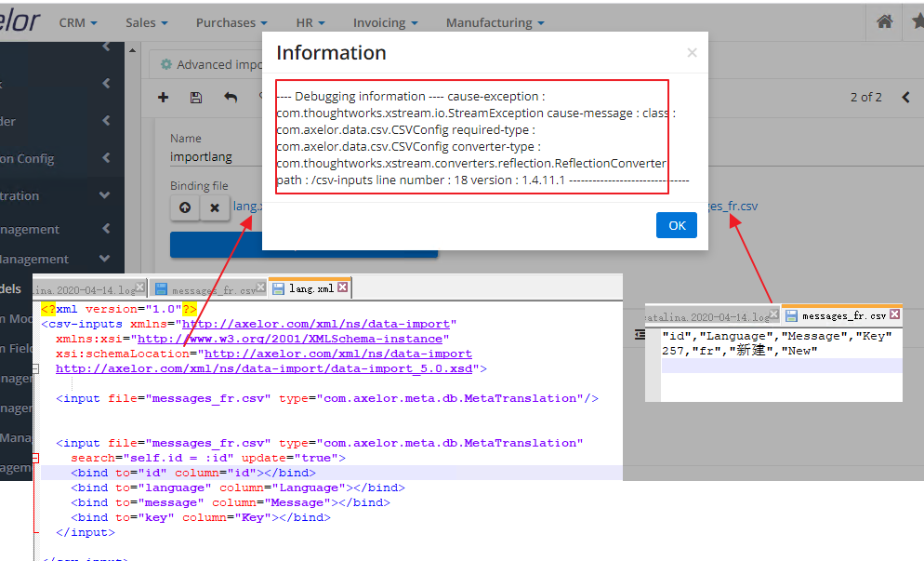Remove the binding file with the x icon
The width and height of the screenshot is (924, 561).
click(215, 207)
